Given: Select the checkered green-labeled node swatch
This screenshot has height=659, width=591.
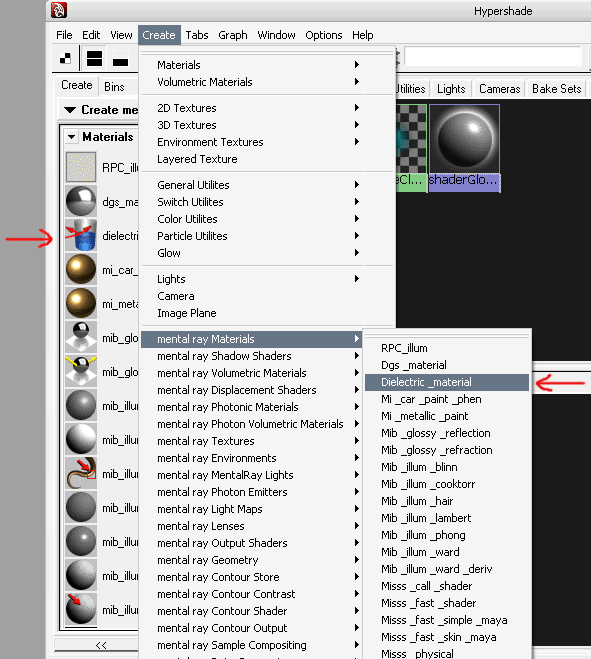Looking at the screenshot, I should tap(412, 148).
